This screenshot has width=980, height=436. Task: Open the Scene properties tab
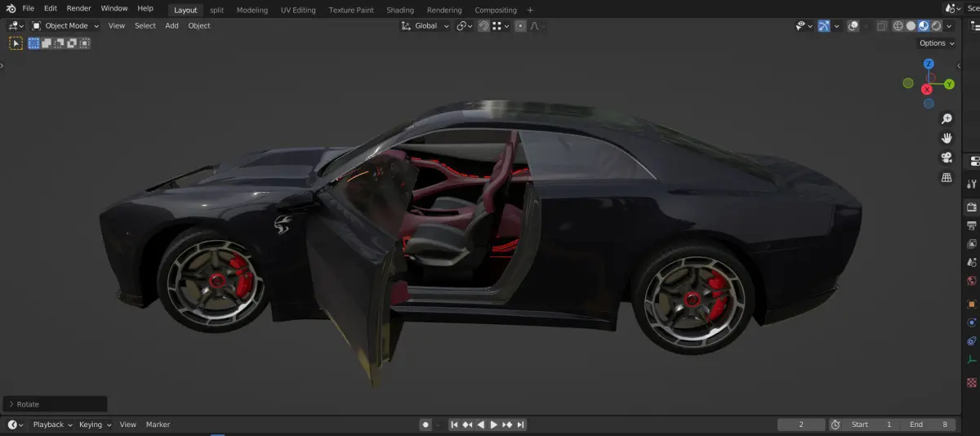tap(972, 262)
